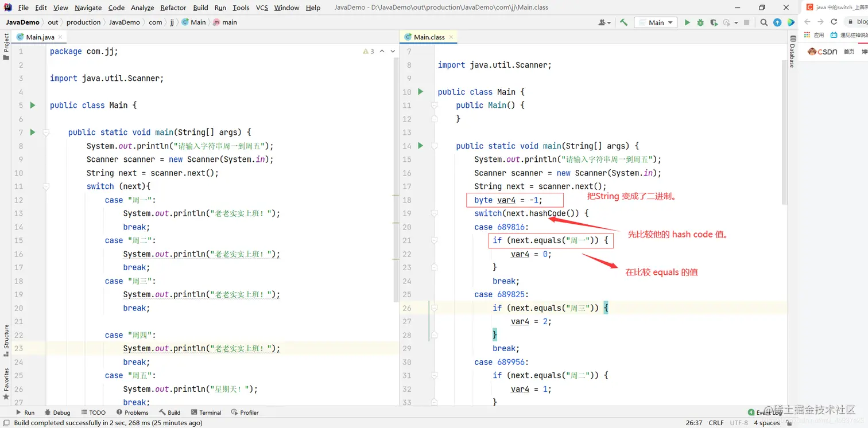Open the Structure tool window sidebar

pos(6,341)
